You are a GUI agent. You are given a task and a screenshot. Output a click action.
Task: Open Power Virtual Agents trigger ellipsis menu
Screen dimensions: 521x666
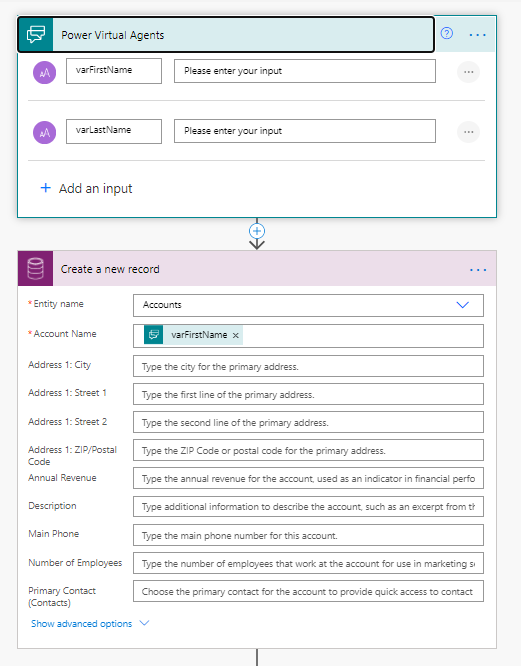coord(477,35)
